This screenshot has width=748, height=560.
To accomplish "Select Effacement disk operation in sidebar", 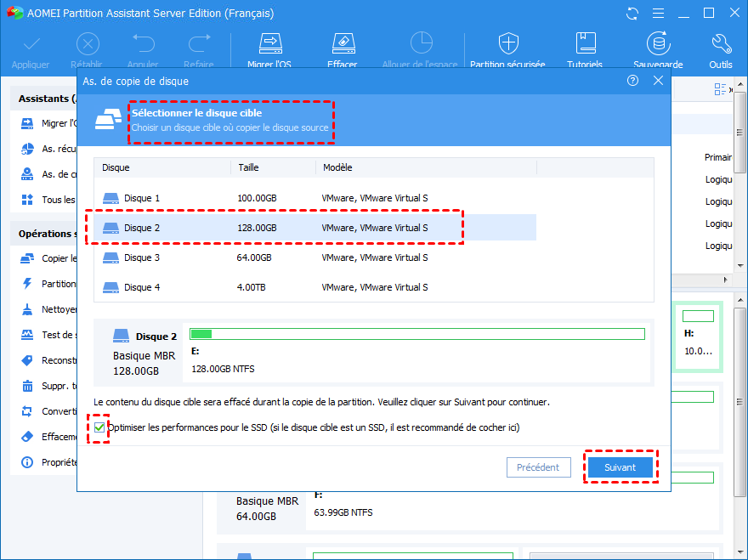I will (x=48, y=437).
